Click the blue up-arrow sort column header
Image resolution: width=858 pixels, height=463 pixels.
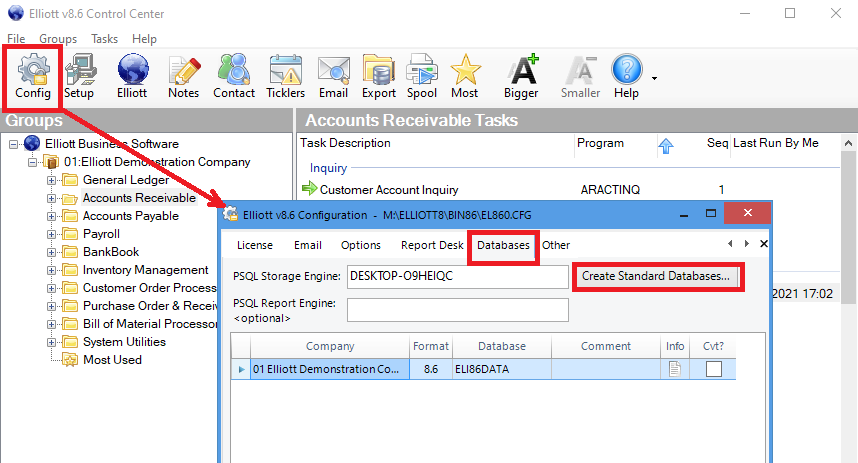coord(665,146)
